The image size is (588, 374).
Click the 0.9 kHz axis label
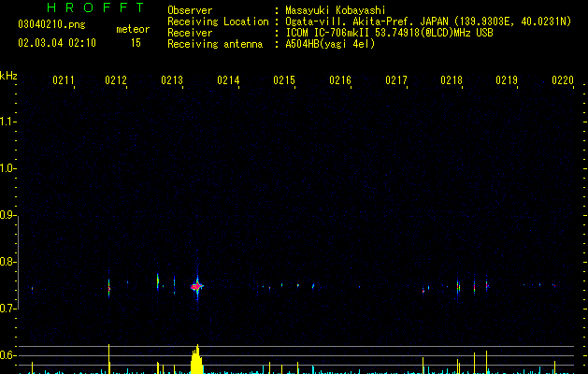pos(7,215)
